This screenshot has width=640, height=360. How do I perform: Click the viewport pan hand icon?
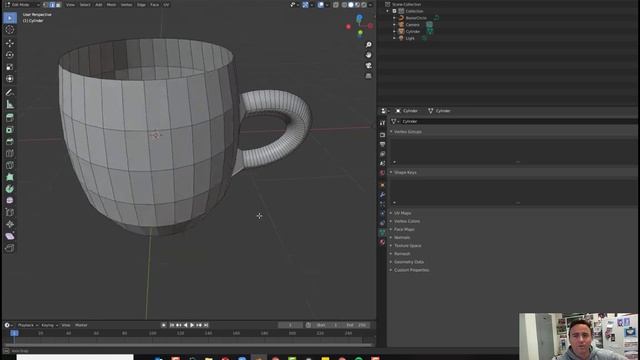click(369, 55)
